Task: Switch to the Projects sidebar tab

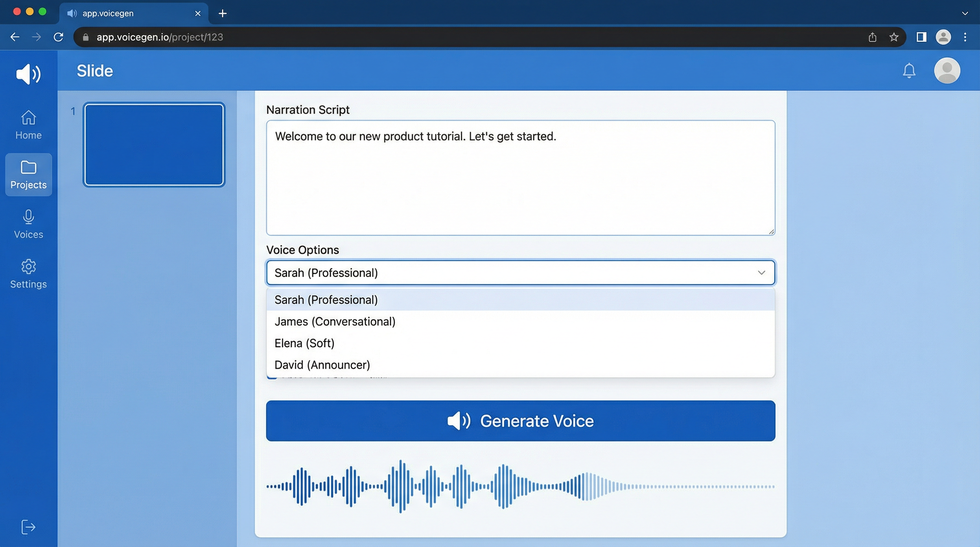Action: [x=28, y=174]
